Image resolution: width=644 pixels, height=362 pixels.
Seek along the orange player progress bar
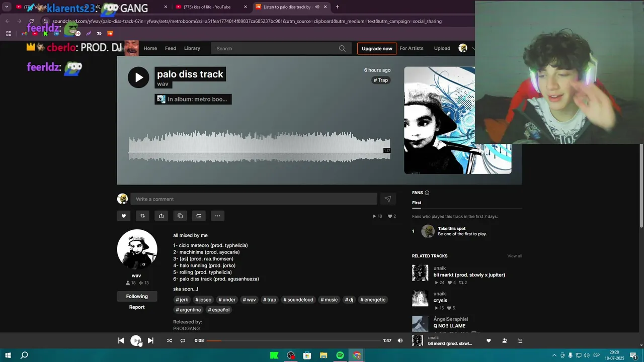[293, 340]
